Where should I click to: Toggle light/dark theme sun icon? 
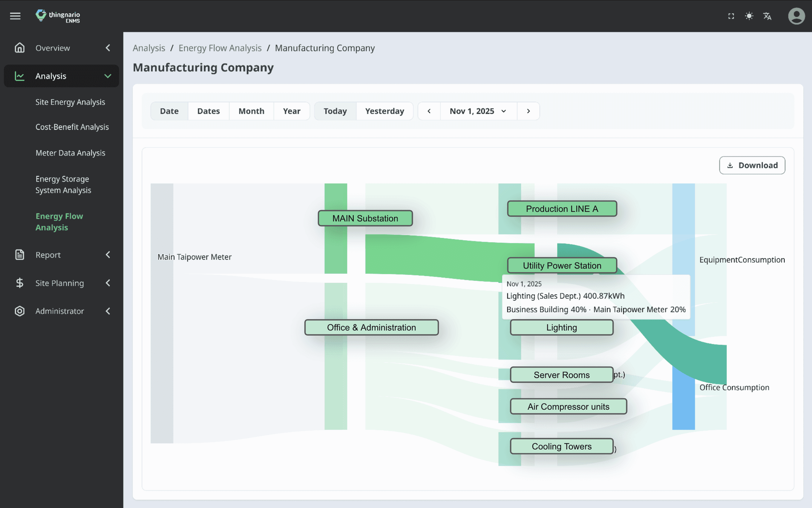[x=749, y=16]
